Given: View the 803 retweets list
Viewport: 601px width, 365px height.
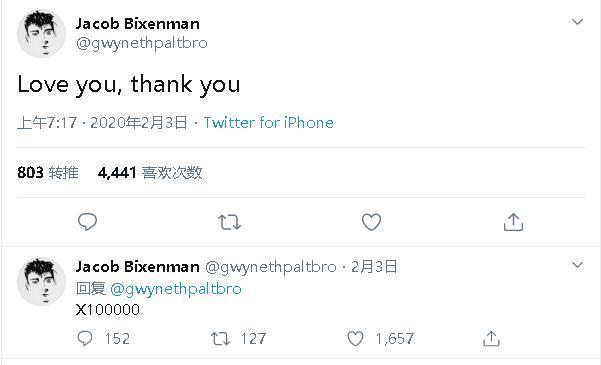Looking at the screenshot, I should (48, 173).
